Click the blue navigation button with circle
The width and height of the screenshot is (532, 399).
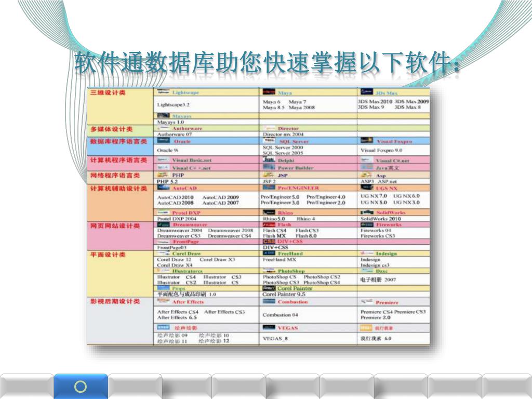[81, 387]
